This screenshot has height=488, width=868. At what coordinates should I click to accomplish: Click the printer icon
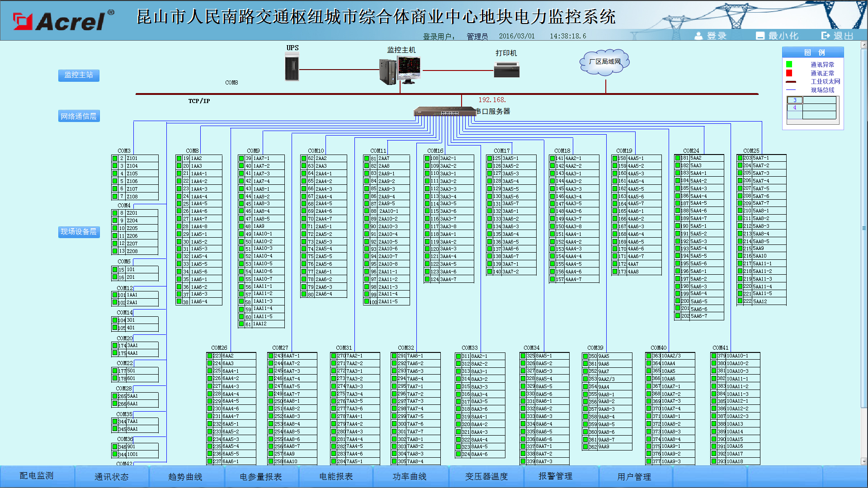tap(506, 70)
